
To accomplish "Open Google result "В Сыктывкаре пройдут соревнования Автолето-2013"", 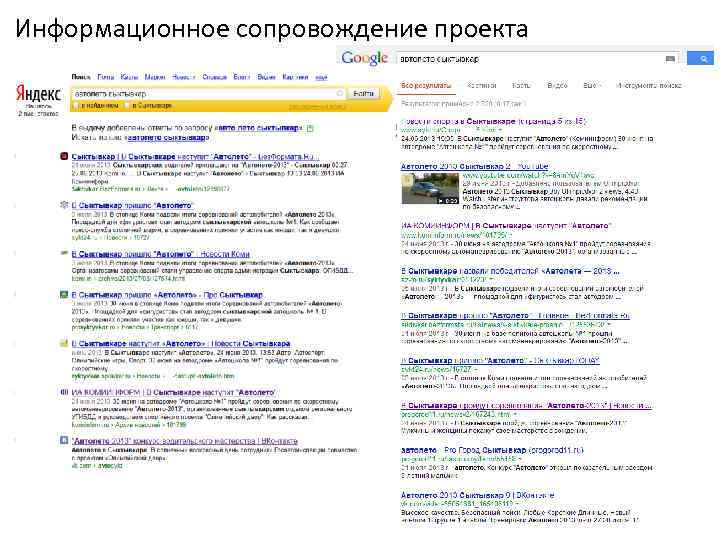I will click(526, 405).
